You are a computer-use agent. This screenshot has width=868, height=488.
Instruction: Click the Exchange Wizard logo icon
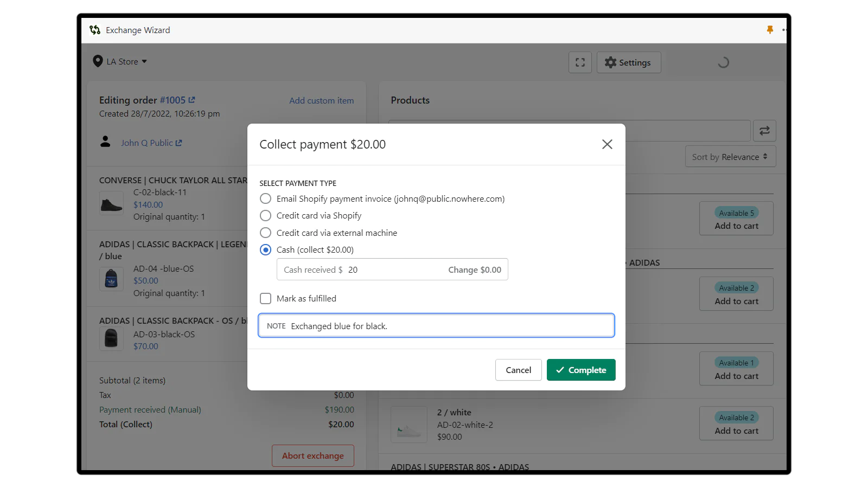pyautogui.click(x=95, y=30)
